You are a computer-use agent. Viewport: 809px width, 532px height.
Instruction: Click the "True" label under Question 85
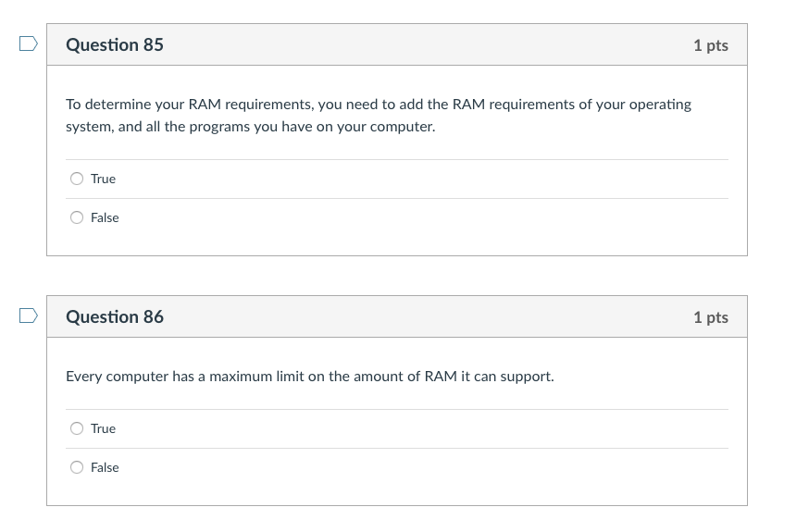[103, 179]
